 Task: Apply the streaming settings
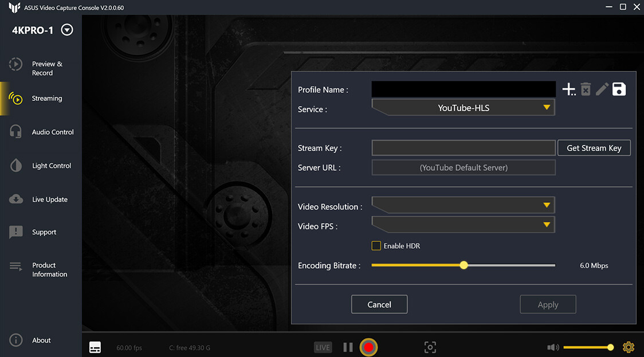(548, 304)
